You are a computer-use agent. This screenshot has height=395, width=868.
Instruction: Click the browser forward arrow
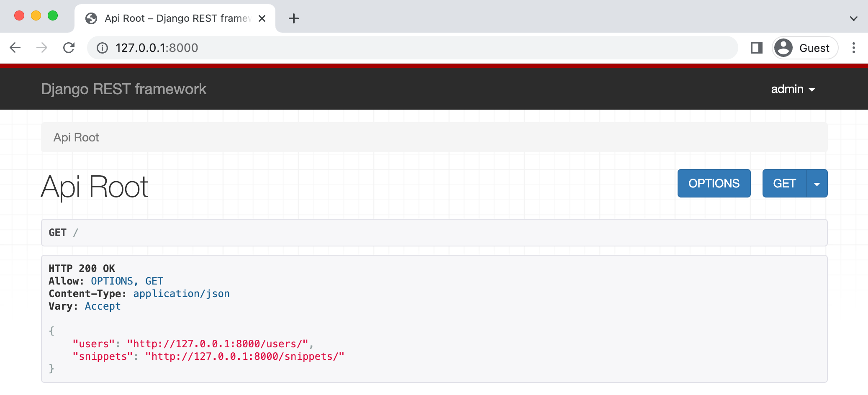point(42,48)
